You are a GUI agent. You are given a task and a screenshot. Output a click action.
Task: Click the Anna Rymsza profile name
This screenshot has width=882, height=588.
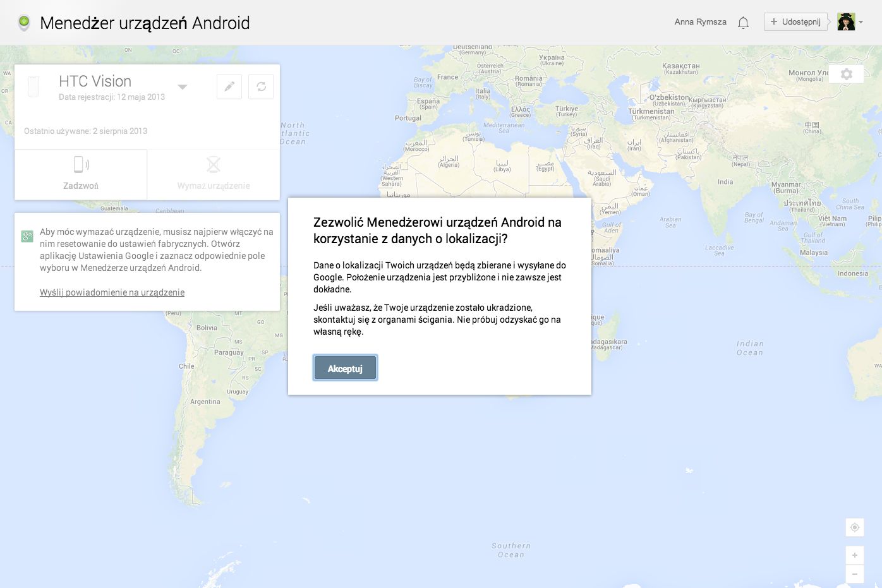tap(700, 21)
